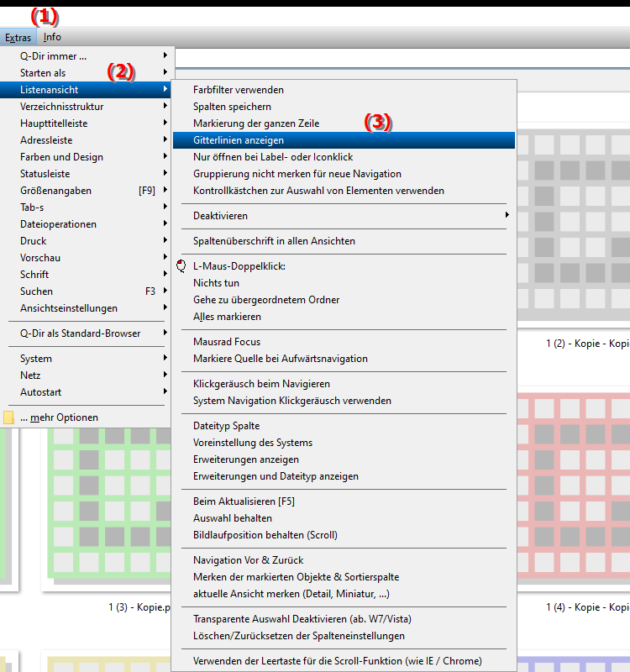Select Erweiterungen anzeigen option

(x=344, y=459)
